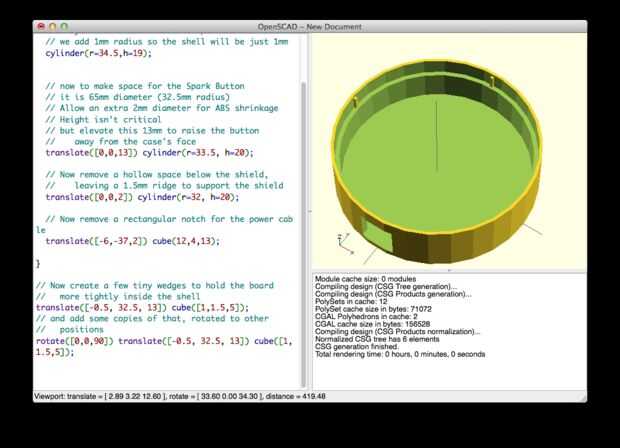Place cursor in 'cylinder(r=34.5,h=19);' line

(98, 53)
